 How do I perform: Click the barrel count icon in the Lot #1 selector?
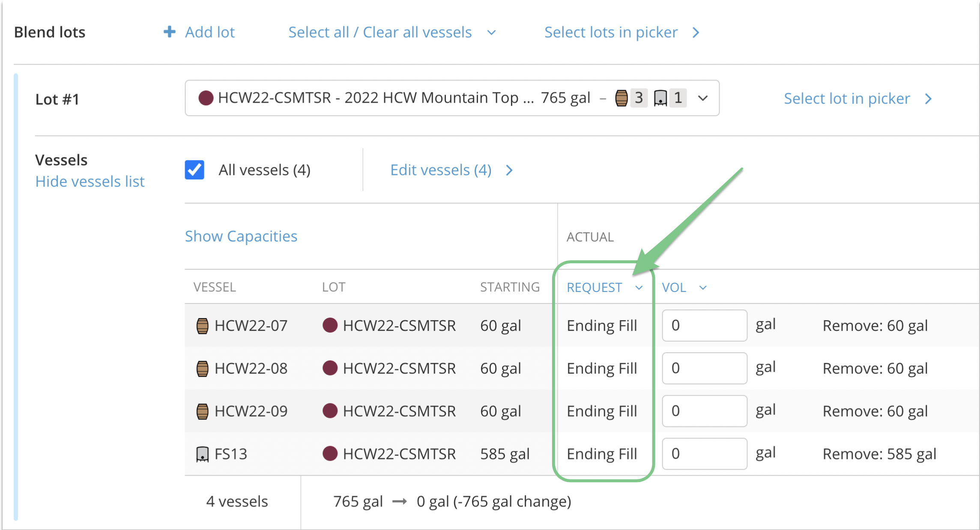(x=621, y=98)
